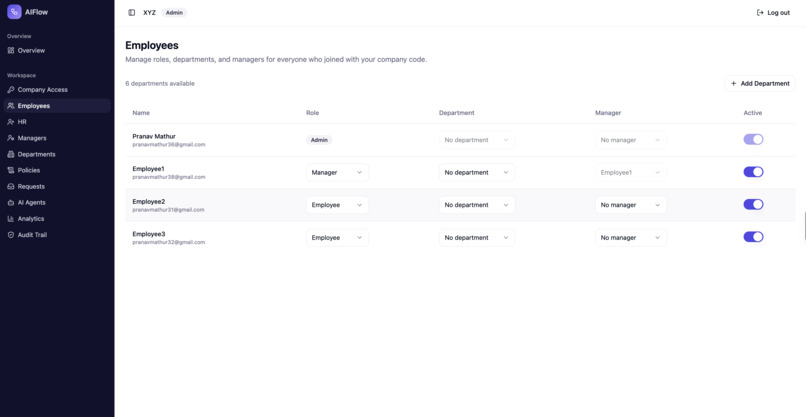
Task: Click '6 departments available' text
Action: coord(160,83)
